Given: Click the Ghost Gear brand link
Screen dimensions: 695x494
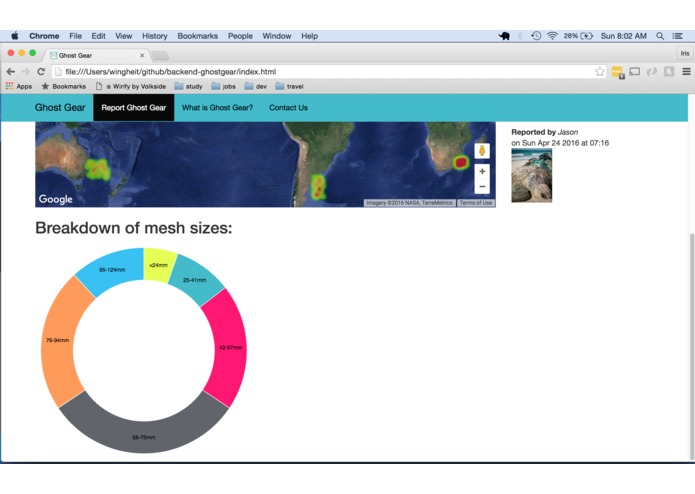Looking at the screenshot, I should [60, 108].
